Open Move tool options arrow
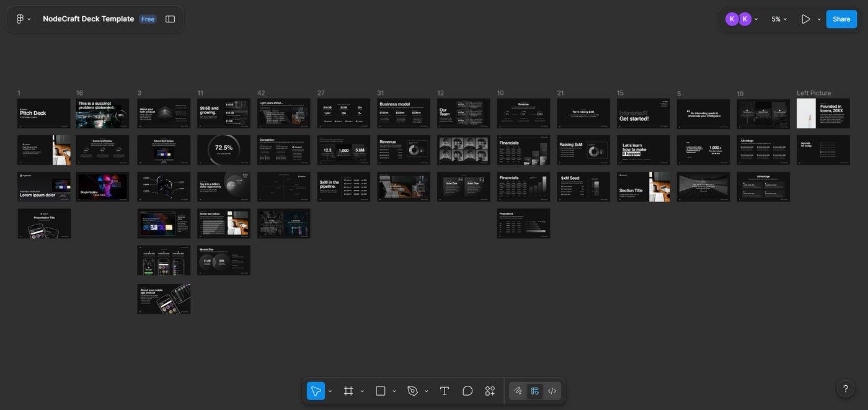 tap(330, 391)
